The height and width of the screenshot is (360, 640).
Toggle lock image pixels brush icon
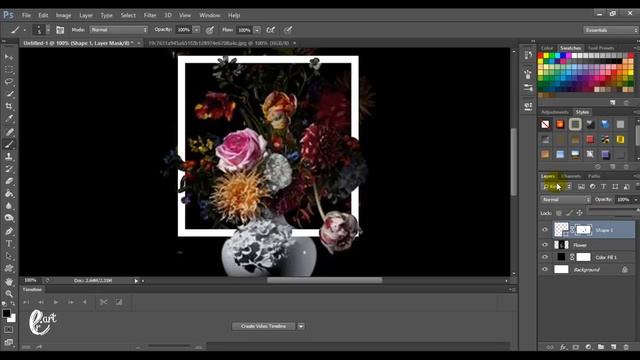tap(569, 213)
